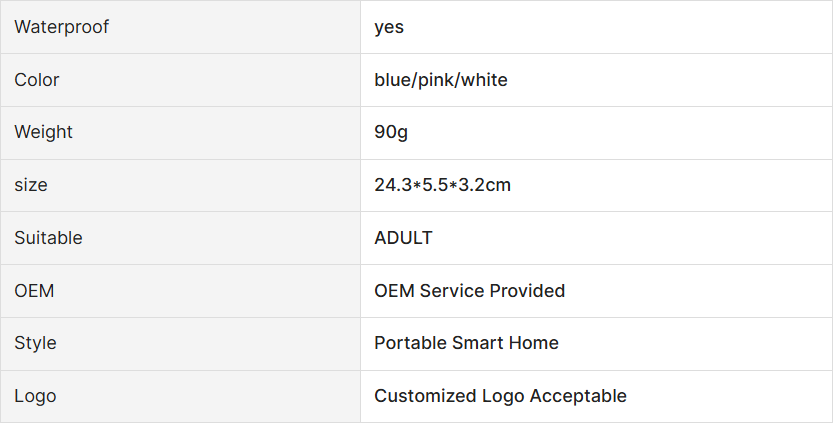Select the Portable Smart Home text
Viewport: 835px width, 424px height.
(x=466, y=343)
